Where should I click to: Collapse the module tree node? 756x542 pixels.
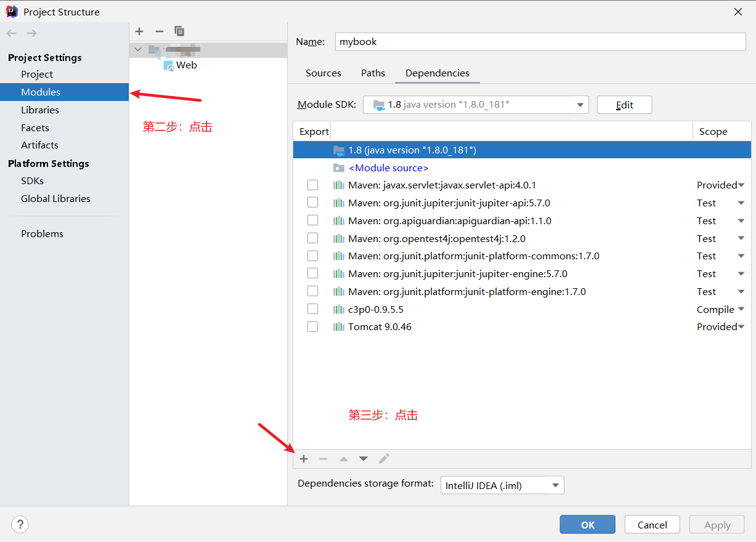pos(138,49)
